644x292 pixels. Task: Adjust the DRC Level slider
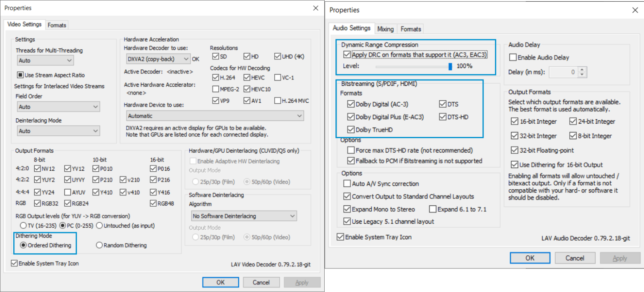[450, 66]
